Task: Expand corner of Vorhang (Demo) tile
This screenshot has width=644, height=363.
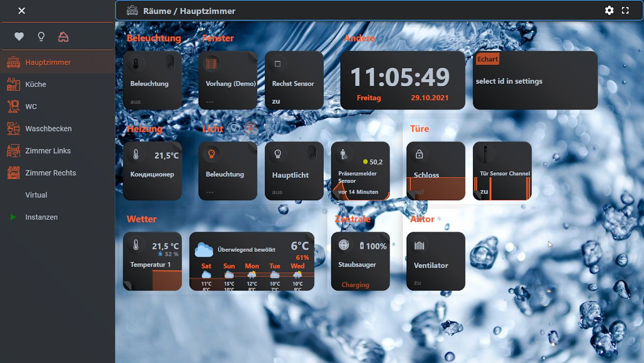Action: (252, 56)
